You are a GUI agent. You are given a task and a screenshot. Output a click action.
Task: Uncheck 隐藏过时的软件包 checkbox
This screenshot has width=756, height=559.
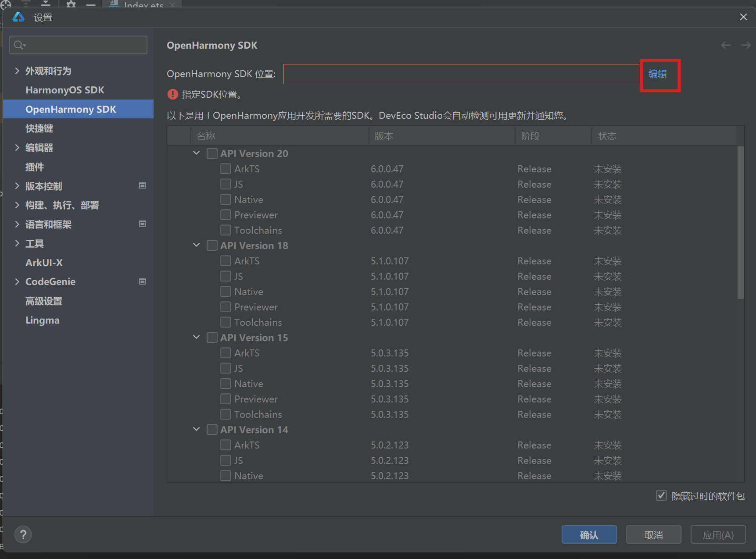(x=661, y=495)
